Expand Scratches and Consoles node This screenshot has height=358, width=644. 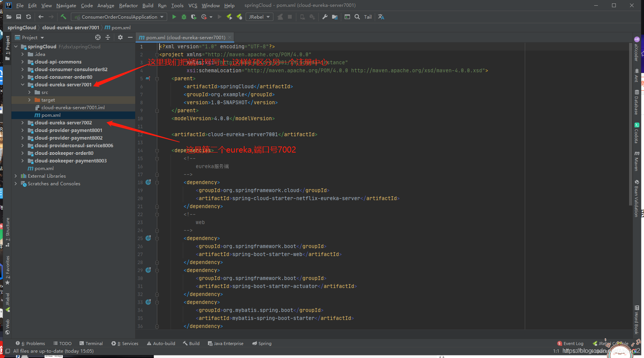[16, 183]
